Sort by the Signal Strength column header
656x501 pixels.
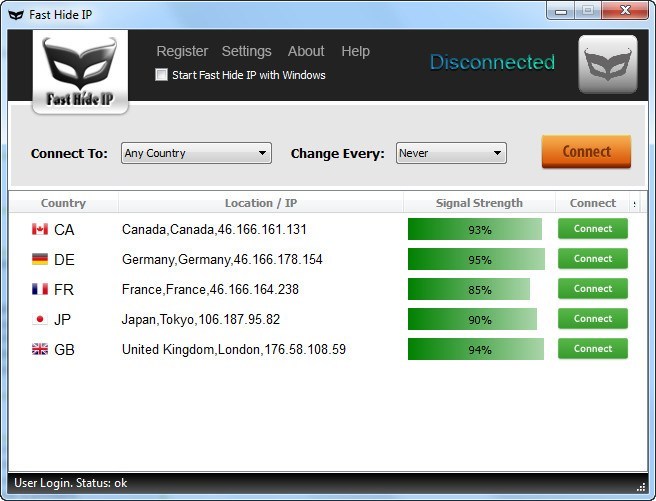click(479, 203)
